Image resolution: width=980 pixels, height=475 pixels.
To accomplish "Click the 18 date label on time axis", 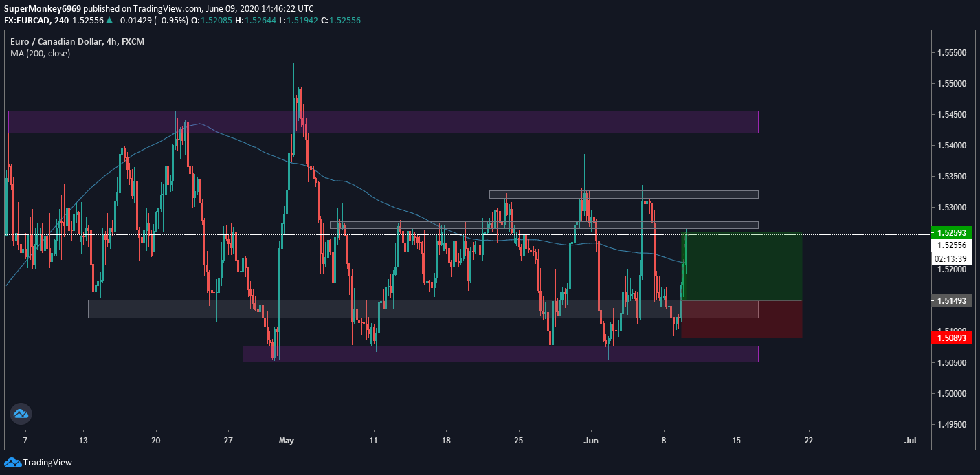I will (446, 440).
